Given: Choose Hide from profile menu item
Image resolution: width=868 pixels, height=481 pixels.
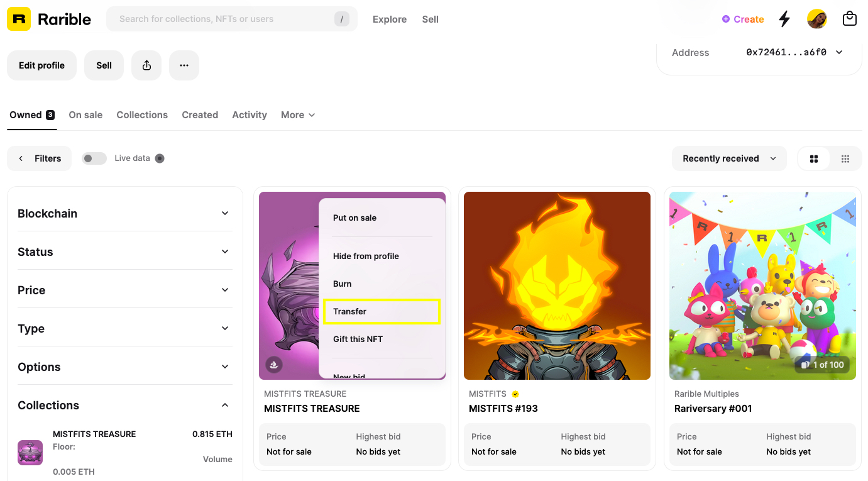Looking at the screenshot, I should [382, 256].
